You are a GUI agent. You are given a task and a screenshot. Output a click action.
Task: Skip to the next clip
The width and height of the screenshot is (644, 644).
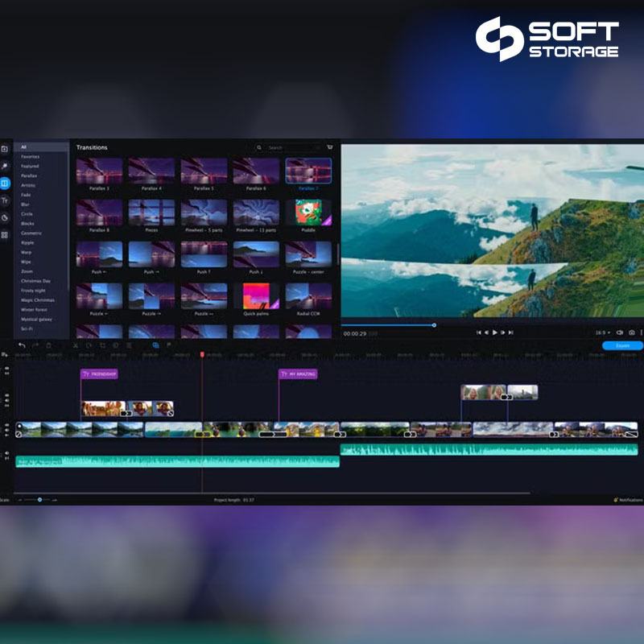511,332
